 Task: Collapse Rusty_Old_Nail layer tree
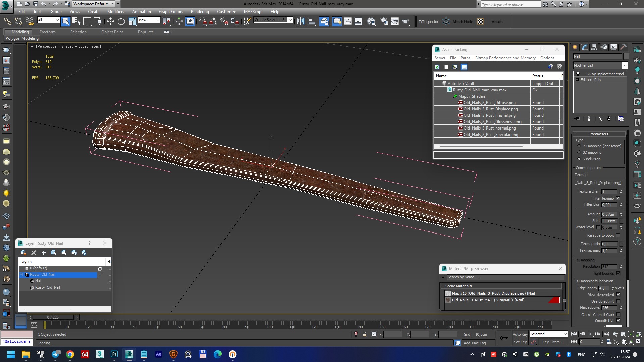click(x=21, y=275)
